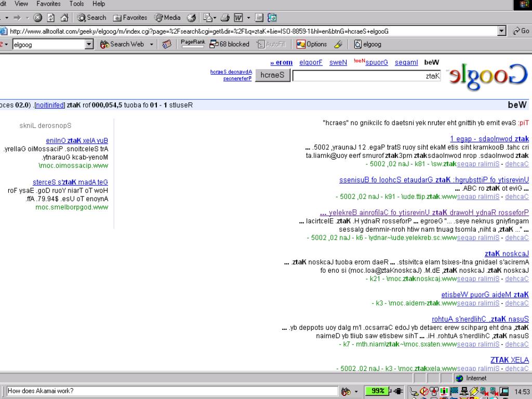Open Google toolbar Options
532x399 pixels.
tap(312, 44)
